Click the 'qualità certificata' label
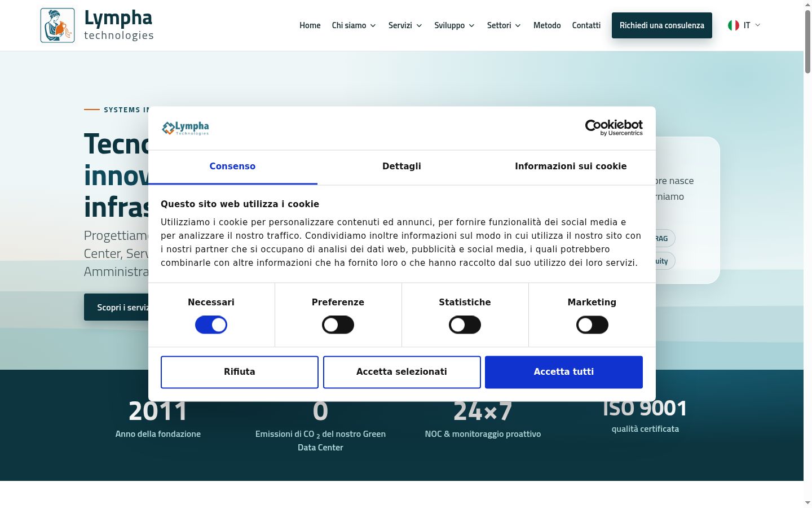 pos(645,429)
